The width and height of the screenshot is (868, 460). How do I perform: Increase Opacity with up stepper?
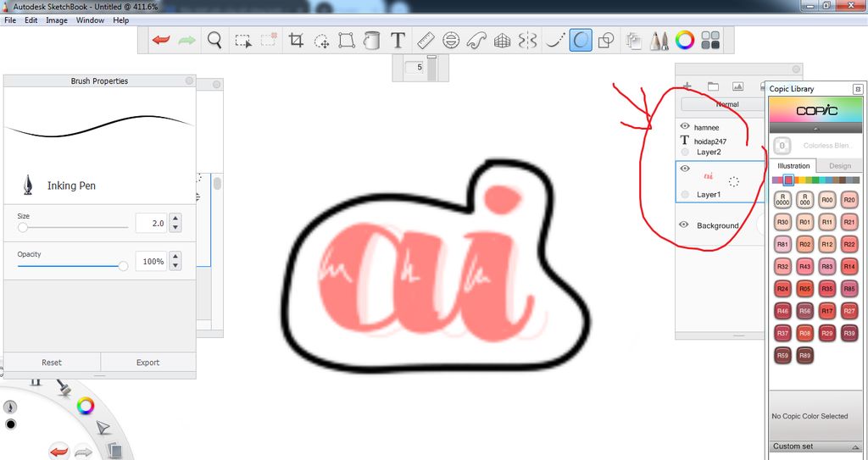(175, 257)
